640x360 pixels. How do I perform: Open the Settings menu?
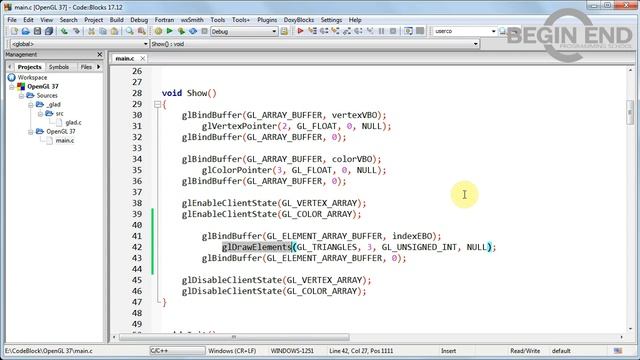coord(331,20)
